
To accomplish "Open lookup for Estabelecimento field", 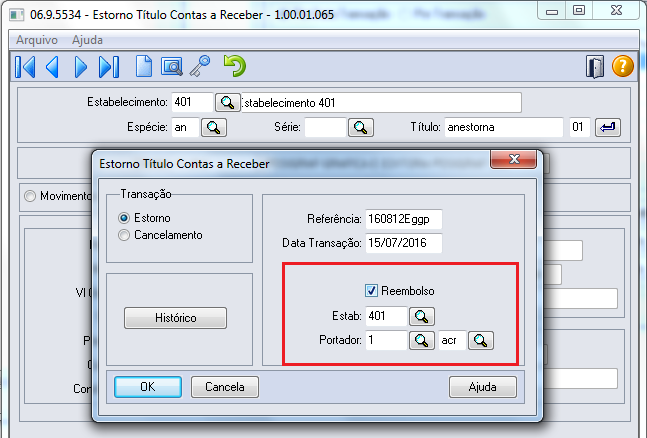I will pos(227,102).
